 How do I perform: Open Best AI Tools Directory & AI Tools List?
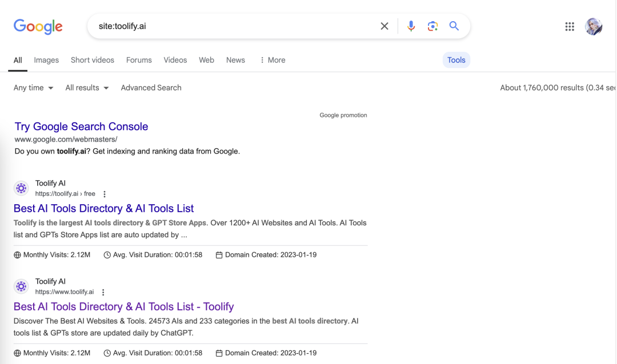pyautogui.click(x=103, y=208)
